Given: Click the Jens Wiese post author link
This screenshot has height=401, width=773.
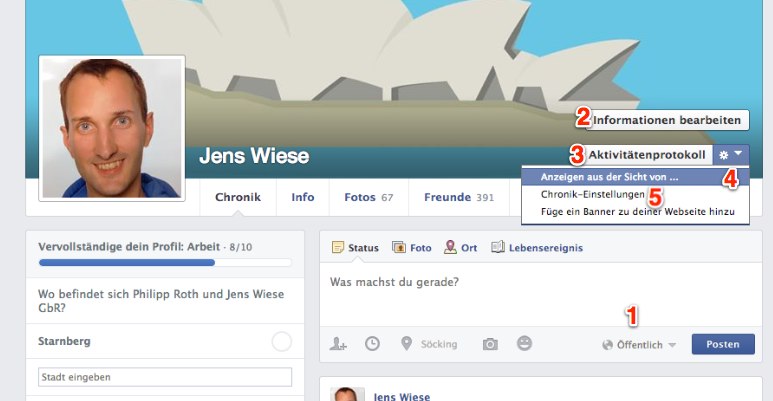Looking at the screenshot, I should pyautogui.click(x=401, y=397).
